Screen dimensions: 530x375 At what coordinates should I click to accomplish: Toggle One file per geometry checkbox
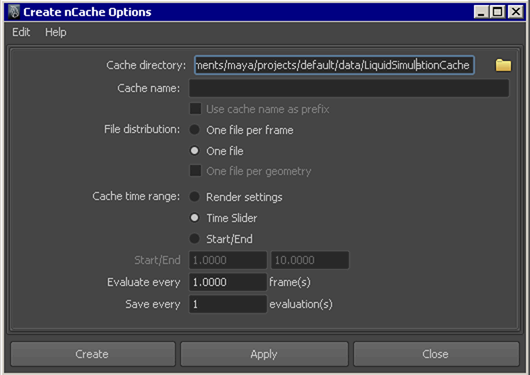tap(195, 171)
